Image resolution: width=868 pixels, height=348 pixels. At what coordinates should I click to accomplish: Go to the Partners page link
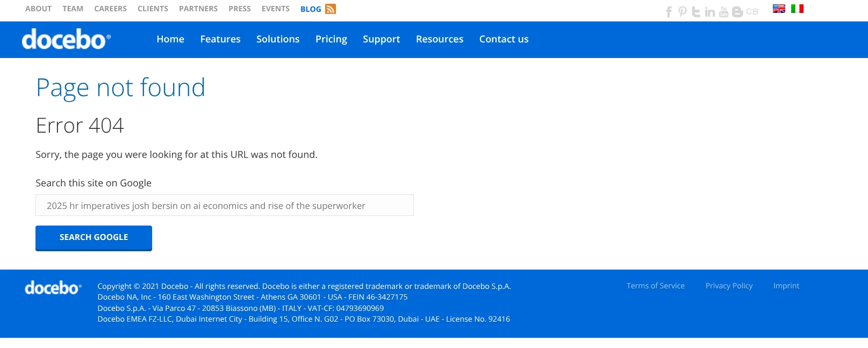pyautogui.click(x=198, y=9)
